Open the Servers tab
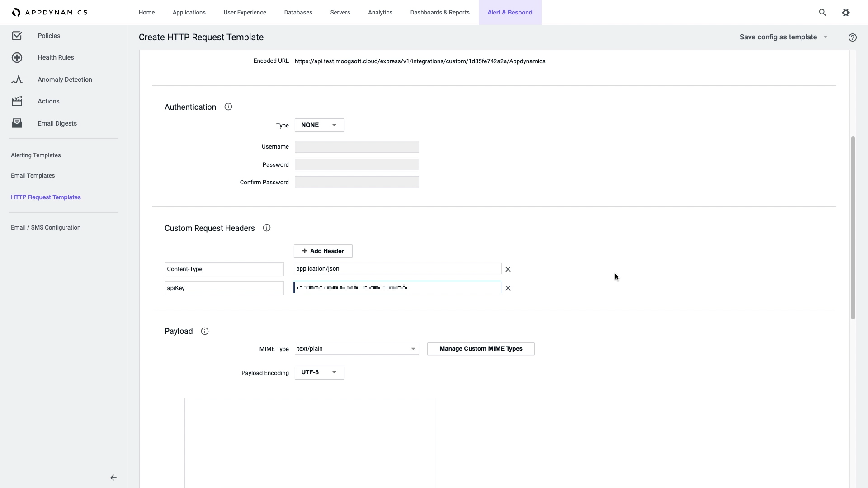Image resolution: width=868 pixels, height=488 pixels. click(340, 13)
